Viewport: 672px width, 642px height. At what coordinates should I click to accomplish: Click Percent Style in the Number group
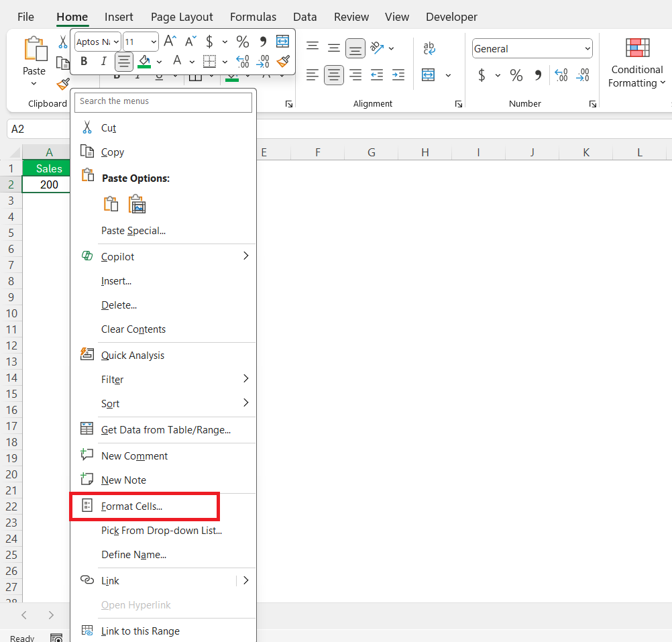click(x=516, y=76)
